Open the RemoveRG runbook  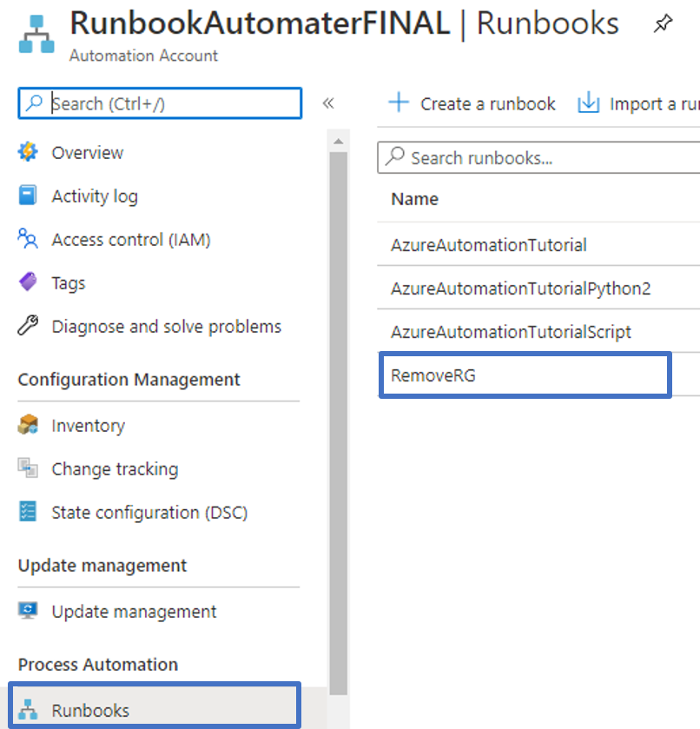click(x=433, y=374)
